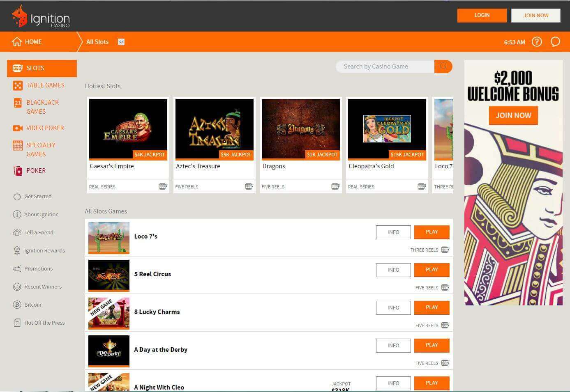The width and height of the screenshot is (570, 392).
Task: Open Caesar's Empire game thumbnail
Action: (128, 129)
